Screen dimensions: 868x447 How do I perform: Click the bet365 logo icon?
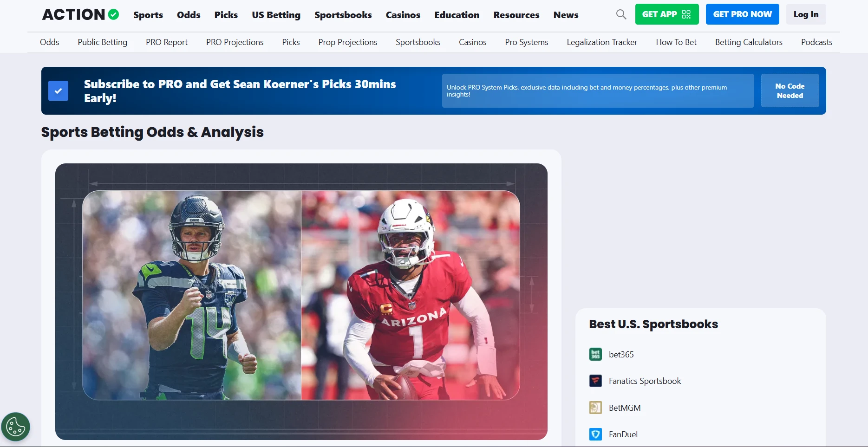pos(595,354)
